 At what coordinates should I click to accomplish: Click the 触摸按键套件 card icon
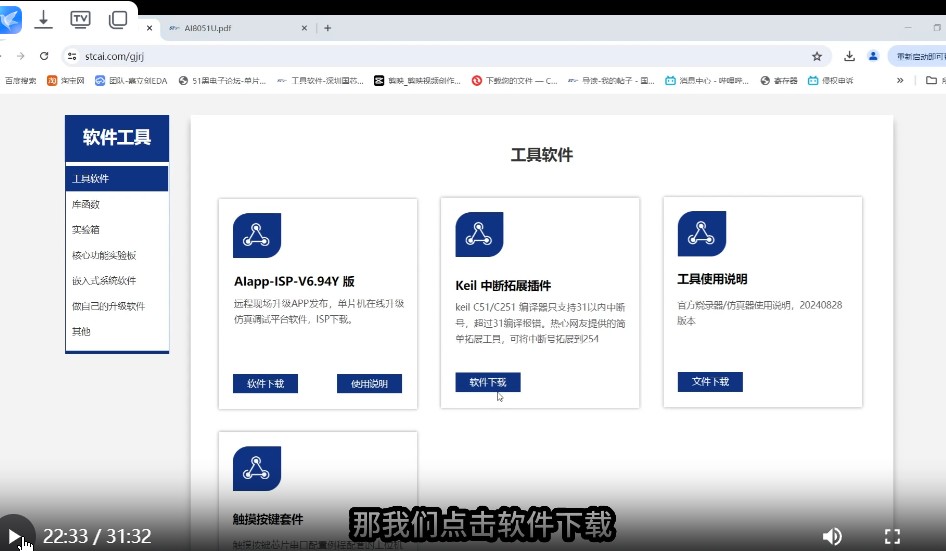[x=257, y=468]
